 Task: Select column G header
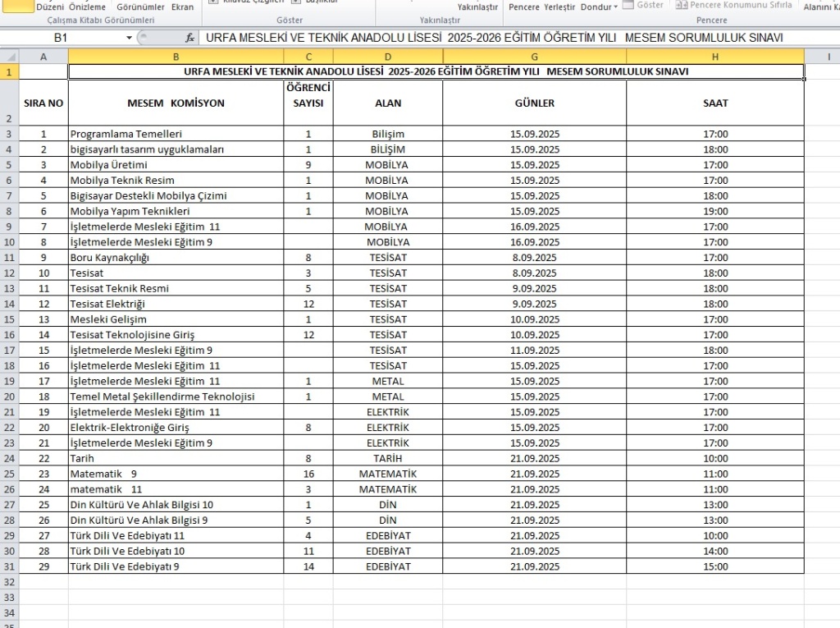coord(534,56)
